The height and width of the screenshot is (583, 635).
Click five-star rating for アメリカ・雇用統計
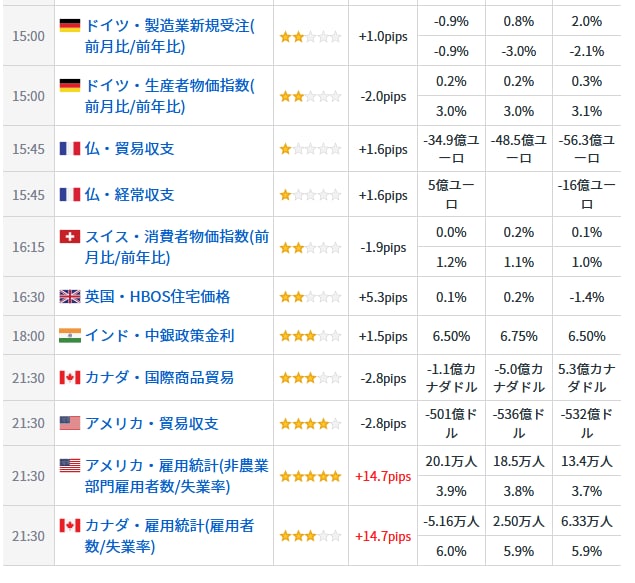coord(310,477)
